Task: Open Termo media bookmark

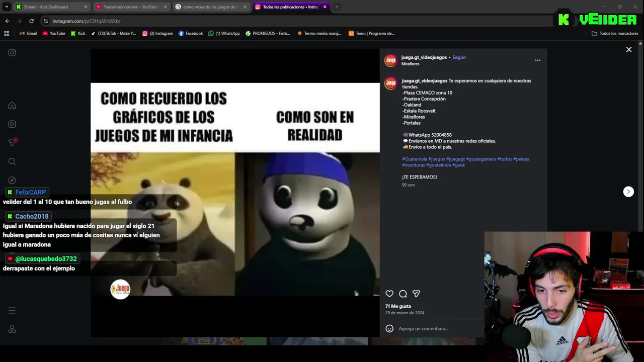Action: [319, 33]
